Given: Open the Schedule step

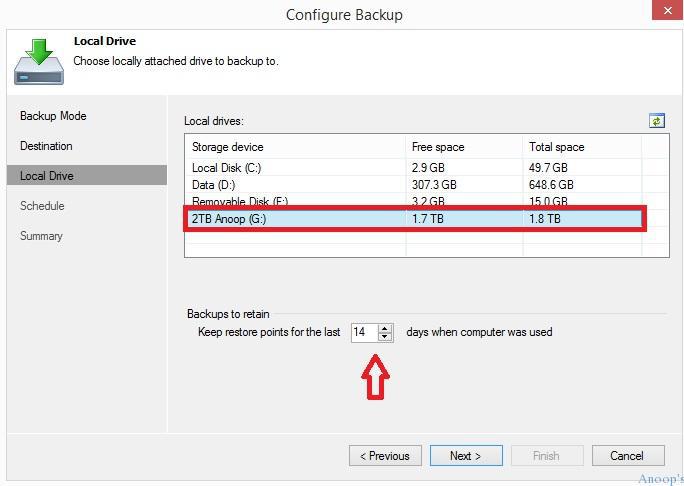Looking at the screenshot, I should coord(42,205).
